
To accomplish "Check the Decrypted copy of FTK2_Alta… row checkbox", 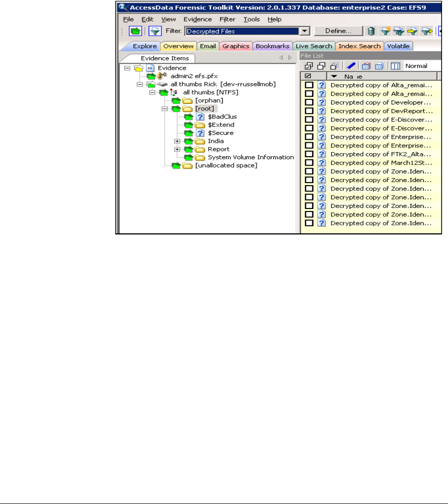I will (309, 154).
